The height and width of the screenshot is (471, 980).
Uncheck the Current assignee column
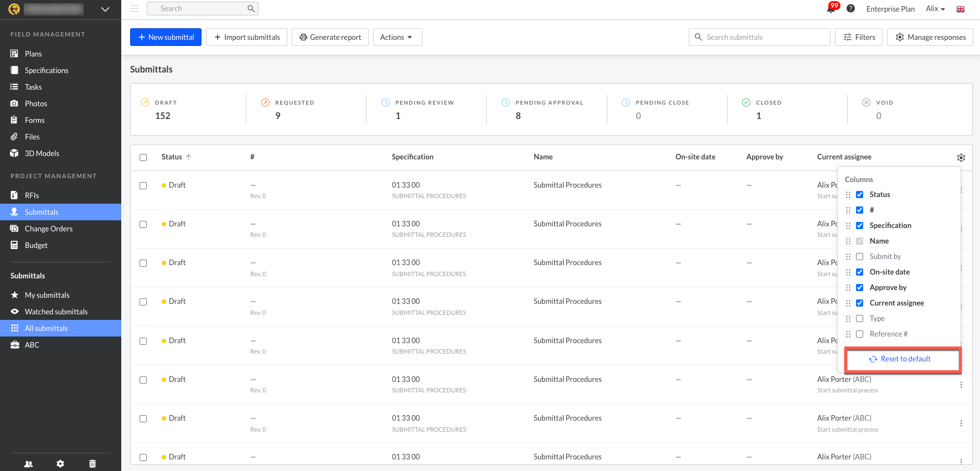click(x=860, y=303)
